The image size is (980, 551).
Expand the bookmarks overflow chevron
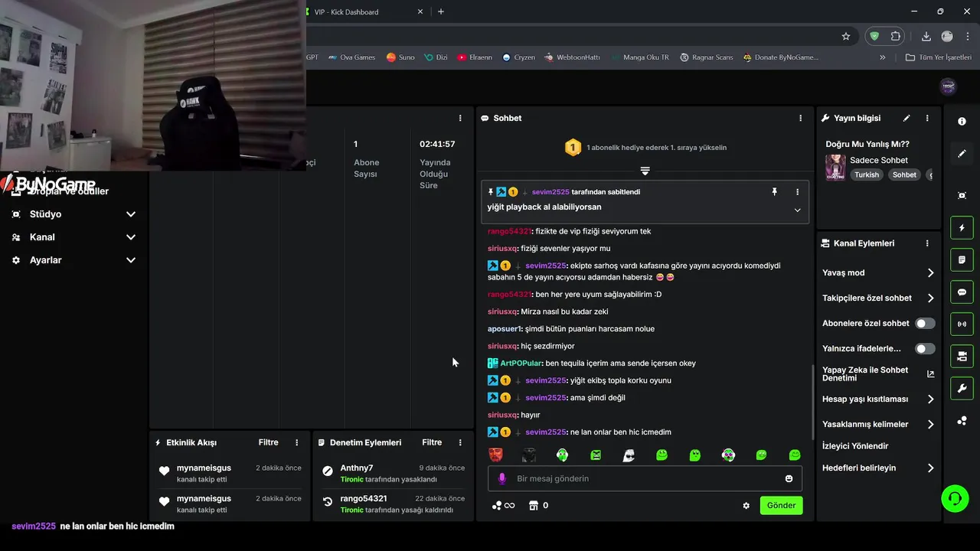[882, 57]
